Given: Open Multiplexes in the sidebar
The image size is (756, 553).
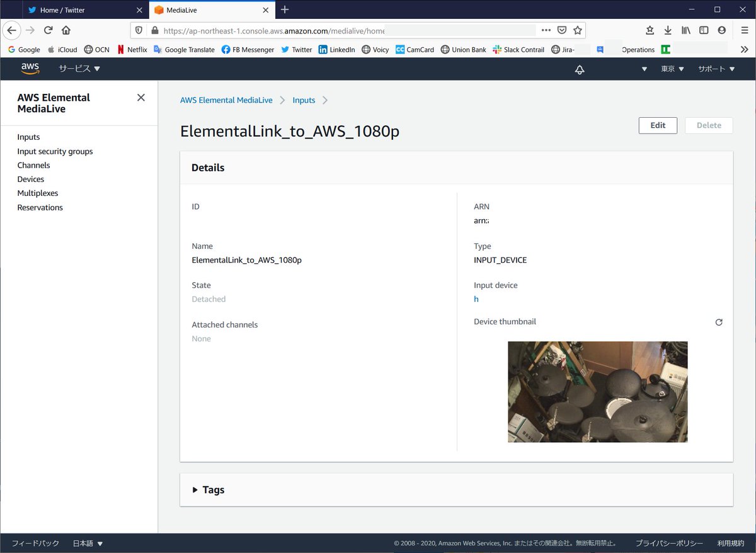Looking at the screenshot, I should (38, 193).
